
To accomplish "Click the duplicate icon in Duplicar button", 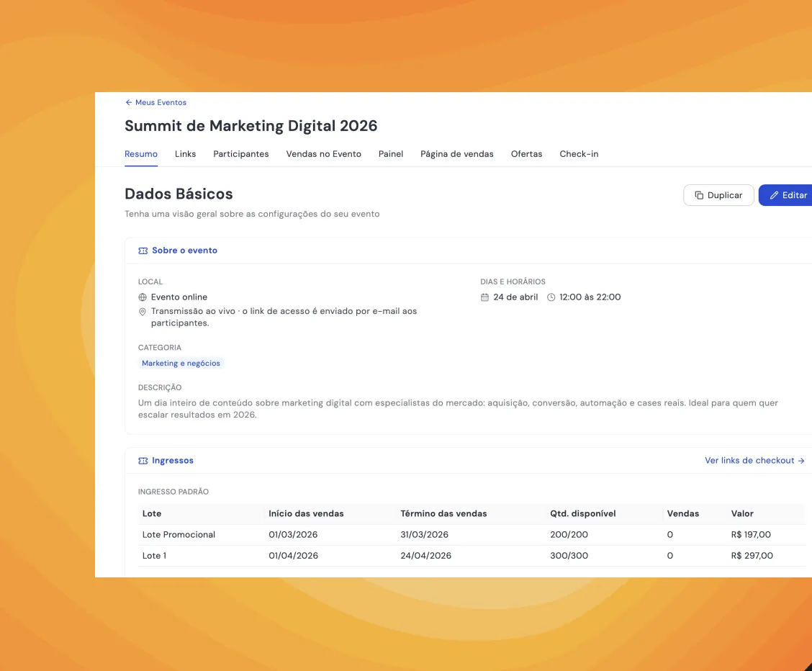I will pyautogui.click(x=698, y=195).
